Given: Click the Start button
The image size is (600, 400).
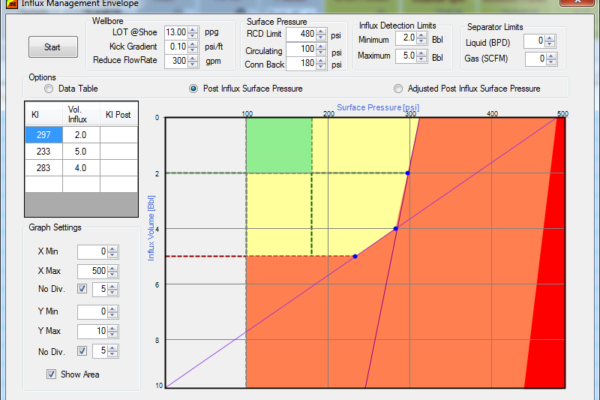Looking at the screenshot, I should (x=53, y=47).
